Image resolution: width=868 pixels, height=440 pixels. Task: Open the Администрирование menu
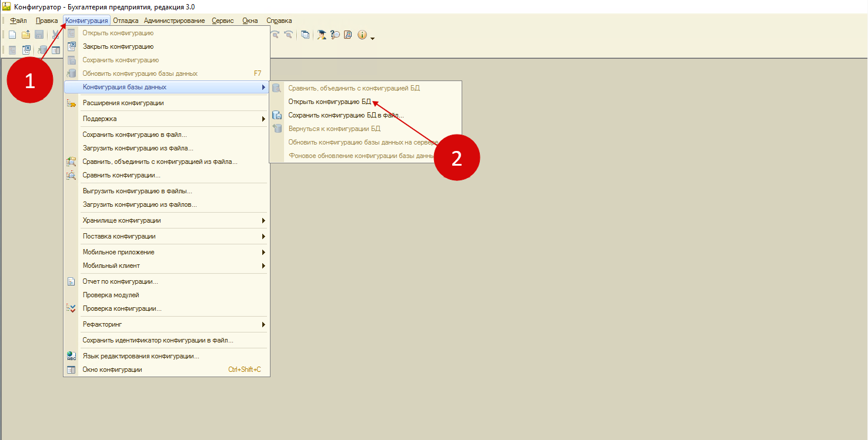pos(175,21)
